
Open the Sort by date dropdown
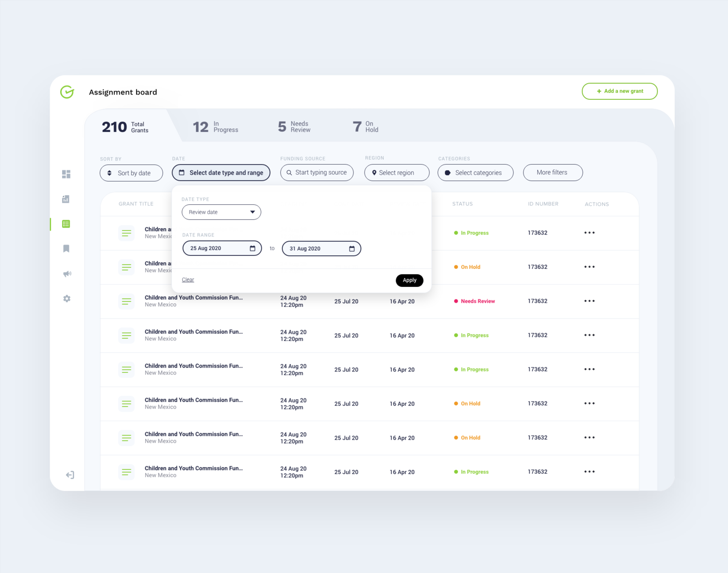tap(131, 173)
